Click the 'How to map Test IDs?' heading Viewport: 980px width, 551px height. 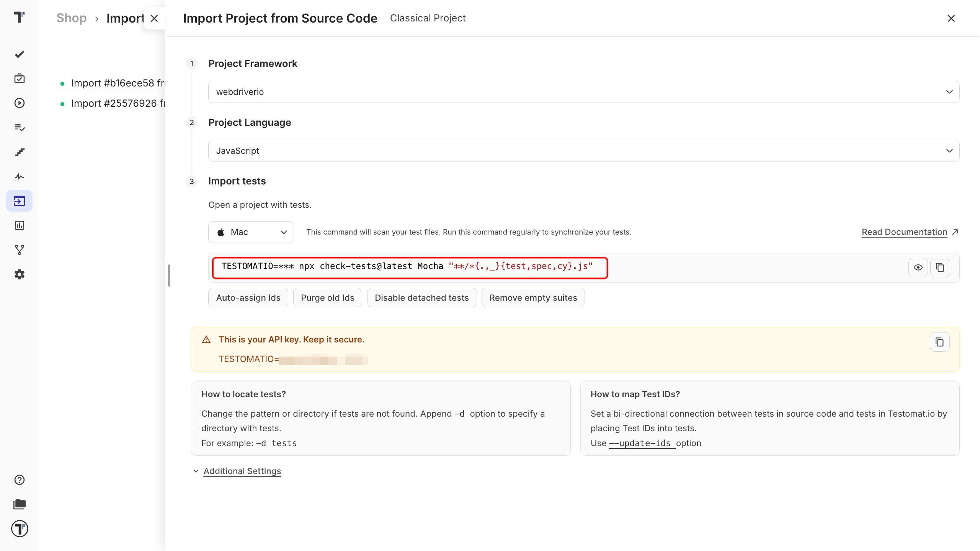point(635,394)
